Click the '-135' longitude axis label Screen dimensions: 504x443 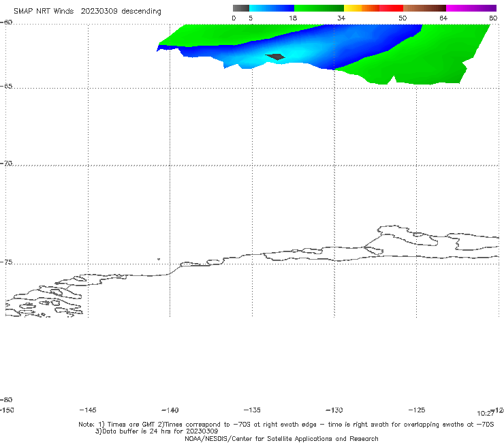coord(252,410)
